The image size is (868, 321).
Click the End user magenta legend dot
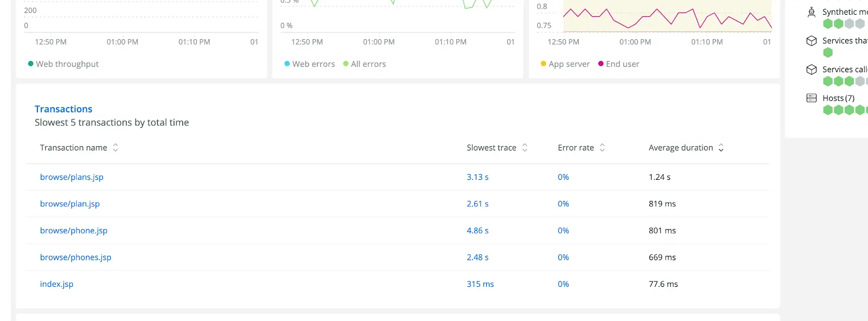pyautogui.click(x=601, y=64)
